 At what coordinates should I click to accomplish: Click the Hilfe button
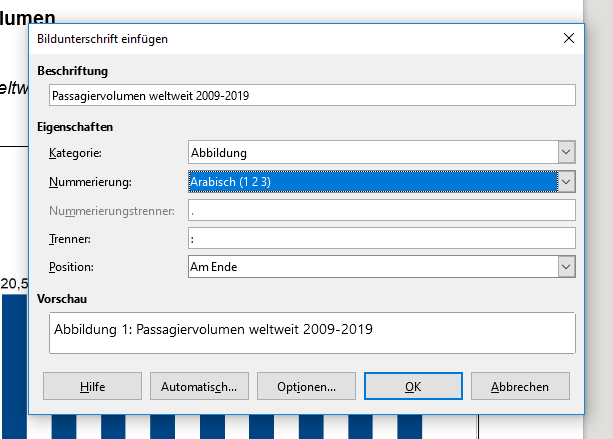[x=92, y=386]
